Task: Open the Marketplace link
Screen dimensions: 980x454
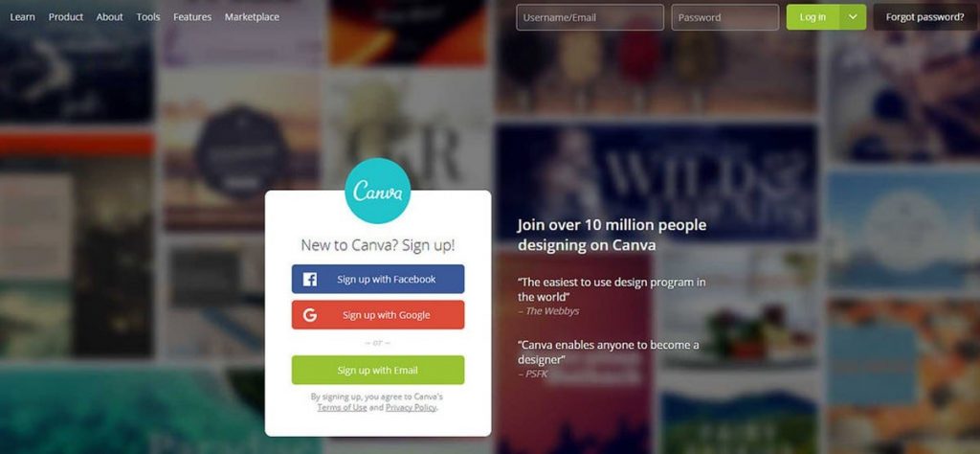Action: [252, 17]
